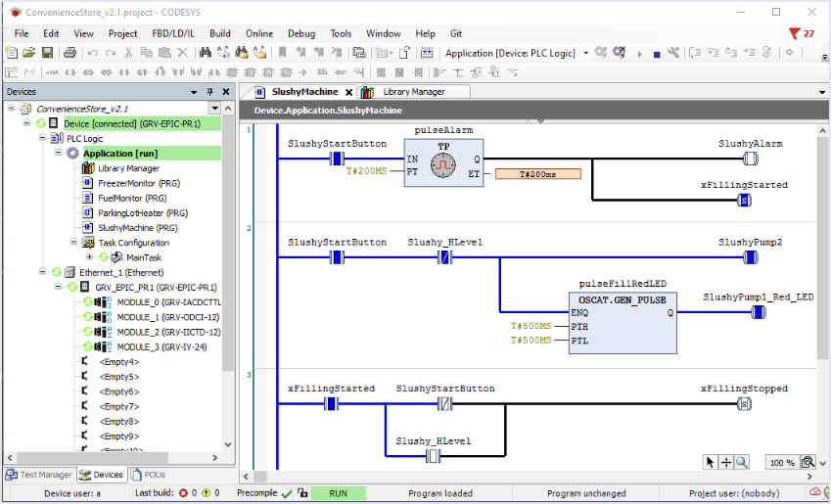Open the POUs panel tab
831x504 pixels.
pyautogui.click(x=148, y=475)
